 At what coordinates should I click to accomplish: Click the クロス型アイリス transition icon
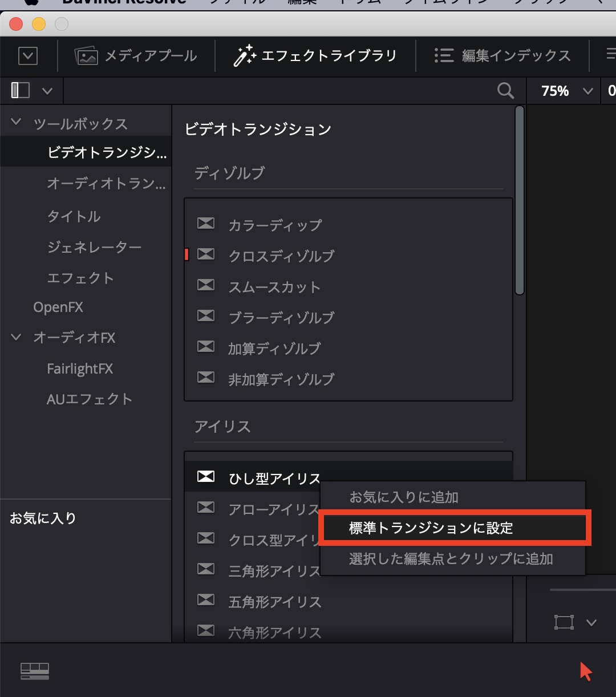click(x=206, y=538)
